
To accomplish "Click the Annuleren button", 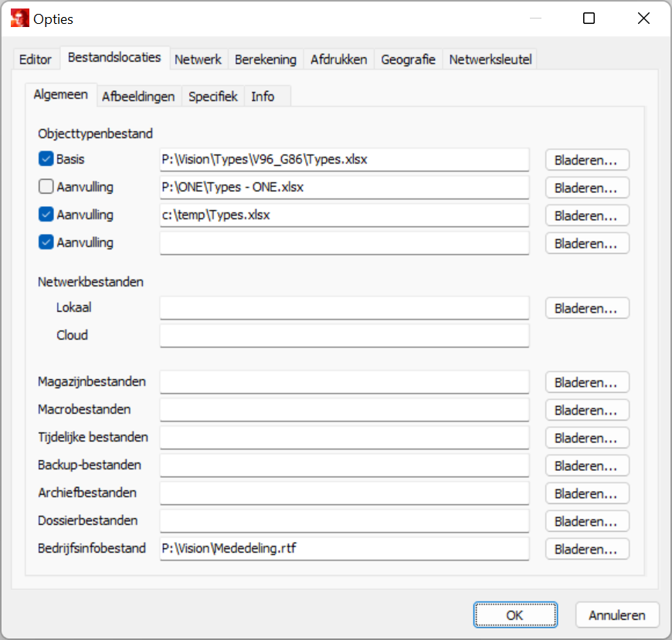I will (616, 615).
